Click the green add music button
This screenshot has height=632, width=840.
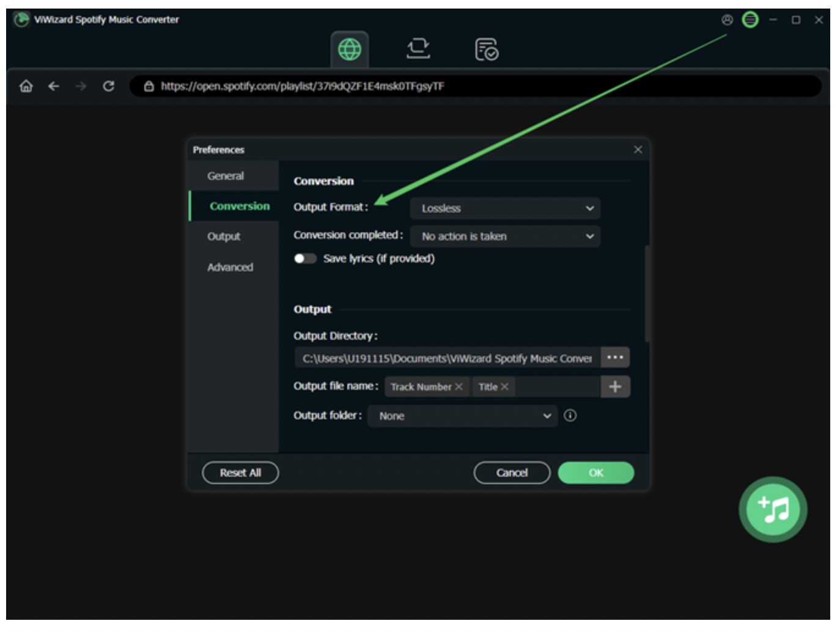click(x=773, y=509)
